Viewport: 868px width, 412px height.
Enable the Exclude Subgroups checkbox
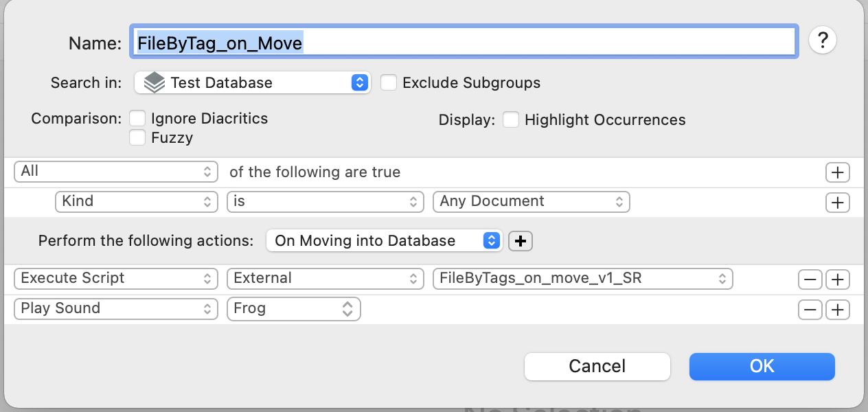point(389,83)
